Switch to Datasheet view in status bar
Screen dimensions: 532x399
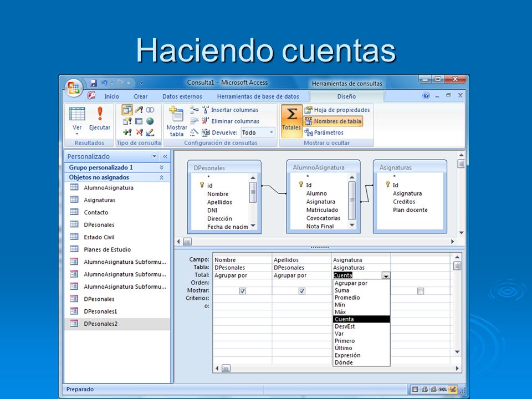pyautogui.click(x=415, y=390)
